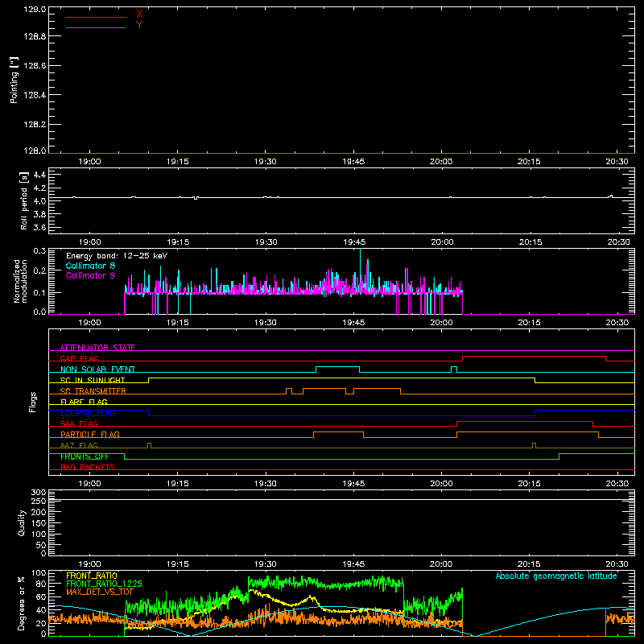The image size is (644, 644).
Task: Click the 'GAP_FLAG' label
Action: coord(79,358)
